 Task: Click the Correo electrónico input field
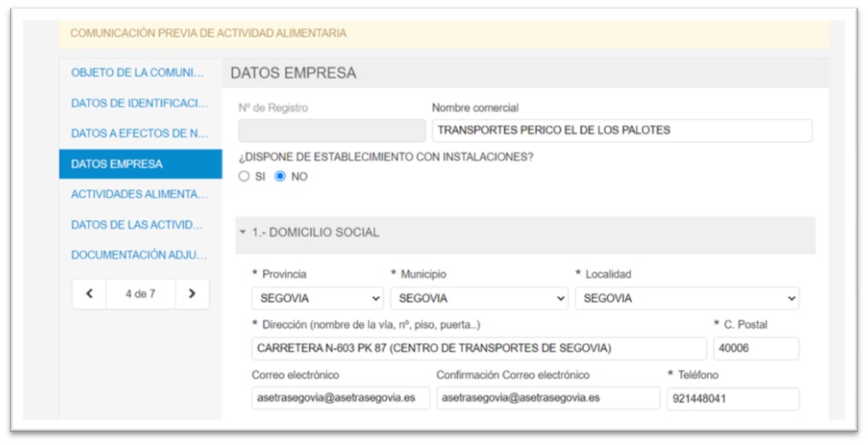click(340, 398)
